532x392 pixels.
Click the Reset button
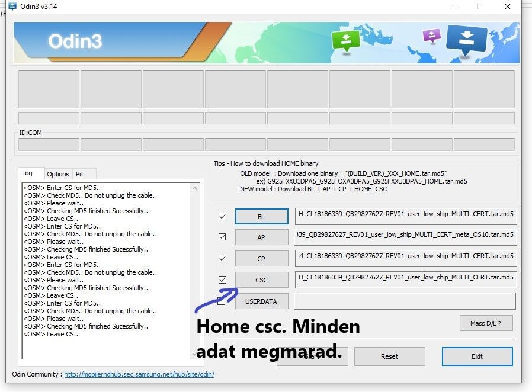pyautogui.click(x=389, y=356)
